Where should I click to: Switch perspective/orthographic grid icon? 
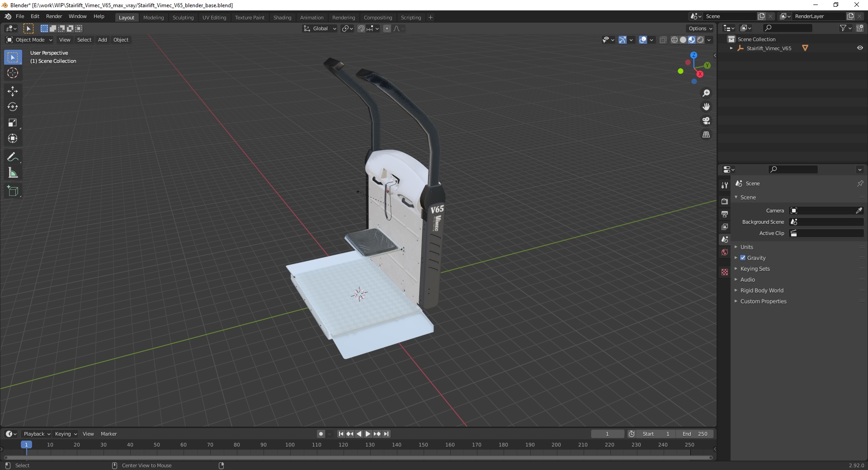coord(706,135)
